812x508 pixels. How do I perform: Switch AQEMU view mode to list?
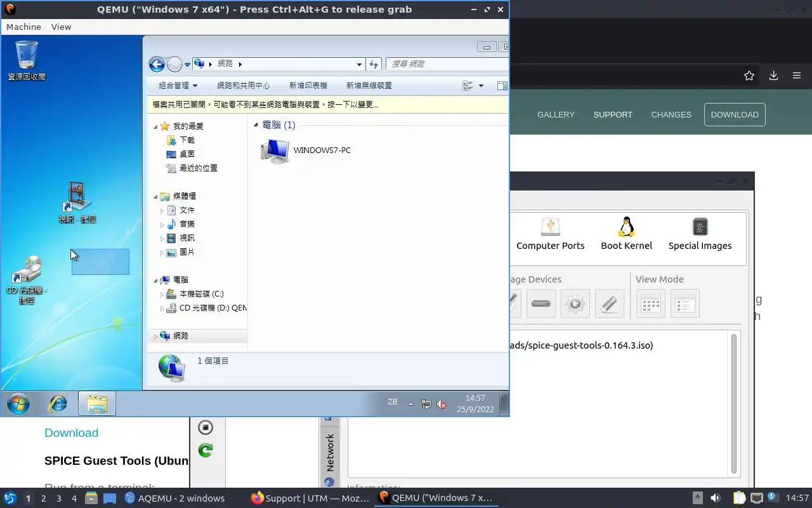pos(684,304)
